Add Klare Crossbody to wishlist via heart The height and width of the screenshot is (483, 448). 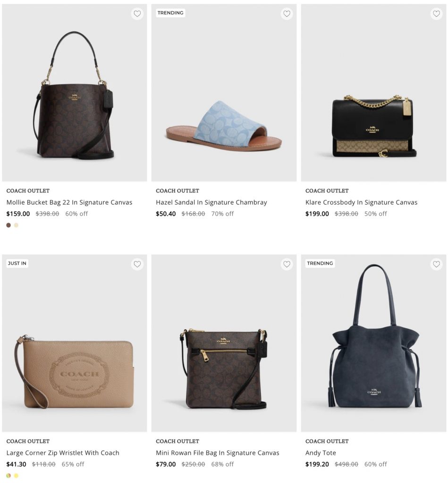coord(436,14)
